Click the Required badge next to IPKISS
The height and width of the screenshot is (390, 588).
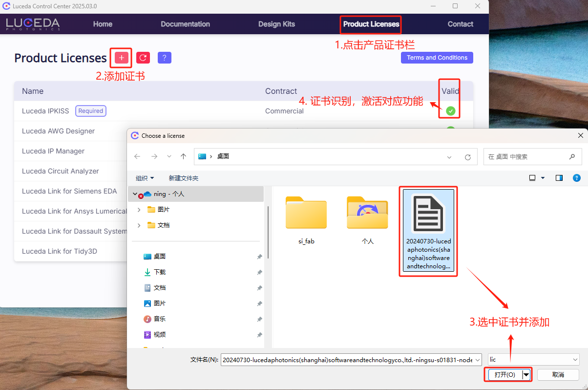coord(91,111)
